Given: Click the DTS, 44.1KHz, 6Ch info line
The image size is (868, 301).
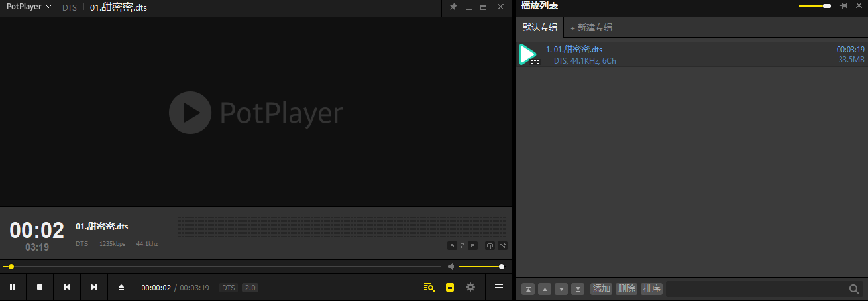Looking at the screenshot, I should (585, 61).
